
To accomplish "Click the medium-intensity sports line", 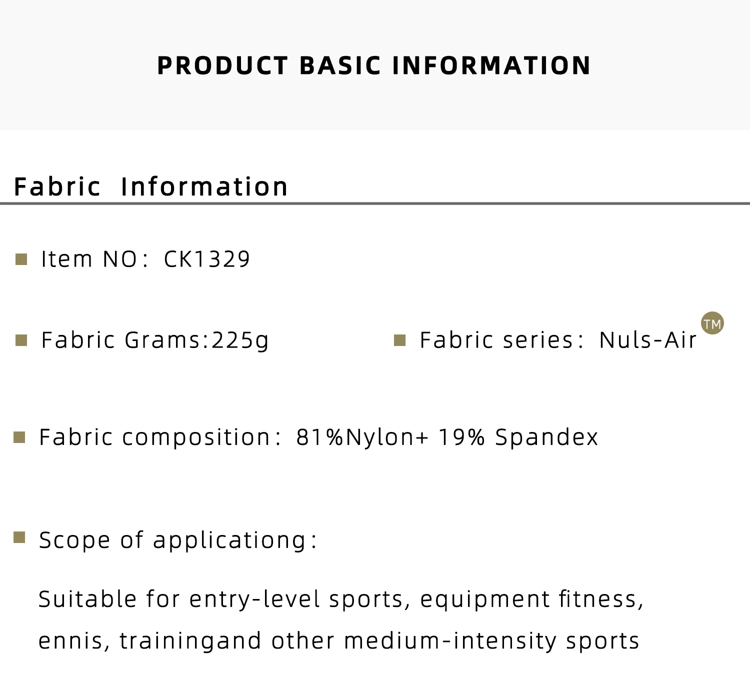I will coord(339,641).
